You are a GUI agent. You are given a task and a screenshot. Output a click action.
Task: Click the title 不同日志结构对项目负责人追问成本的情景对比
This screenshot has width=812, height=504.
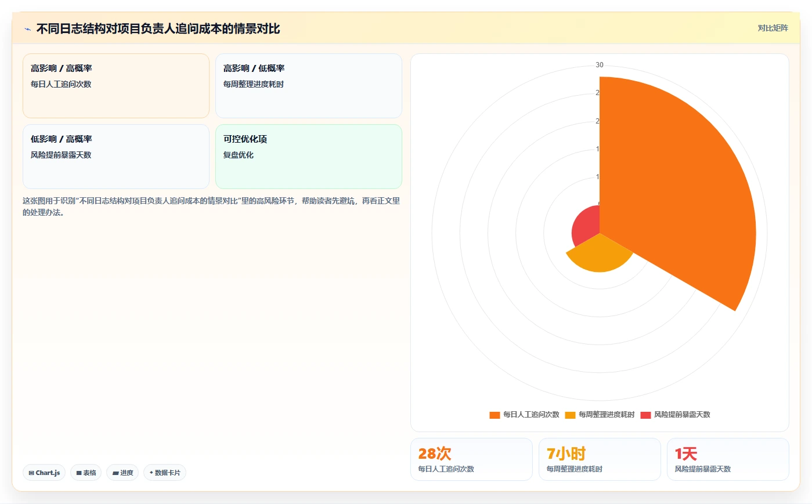point(158,29)
